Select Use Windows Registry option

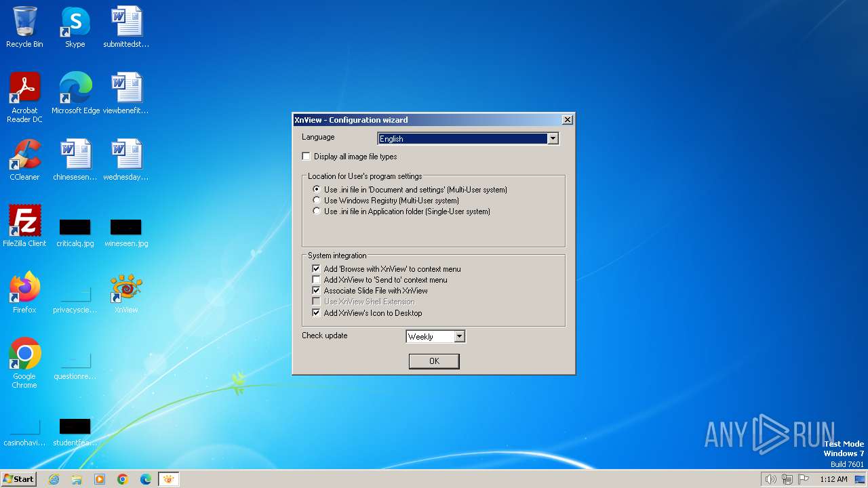[x=317, y=201]
